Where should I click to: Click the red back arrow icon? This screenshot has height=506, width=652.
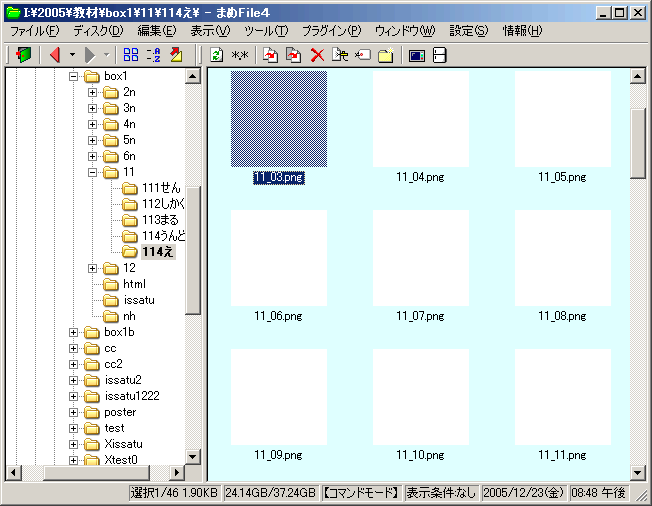point(55,55)
